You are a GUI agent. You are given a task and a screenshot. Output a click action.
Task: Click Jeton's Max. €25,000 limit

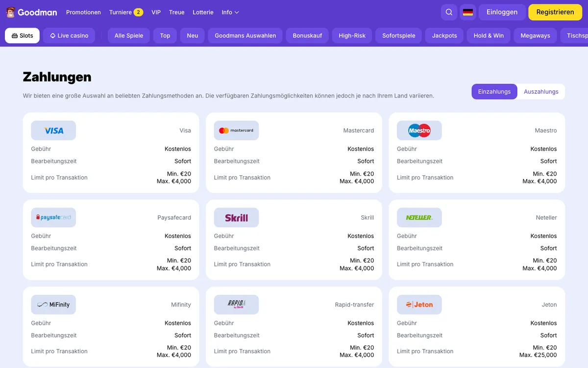pyautogui.click(x=538, y=355)
